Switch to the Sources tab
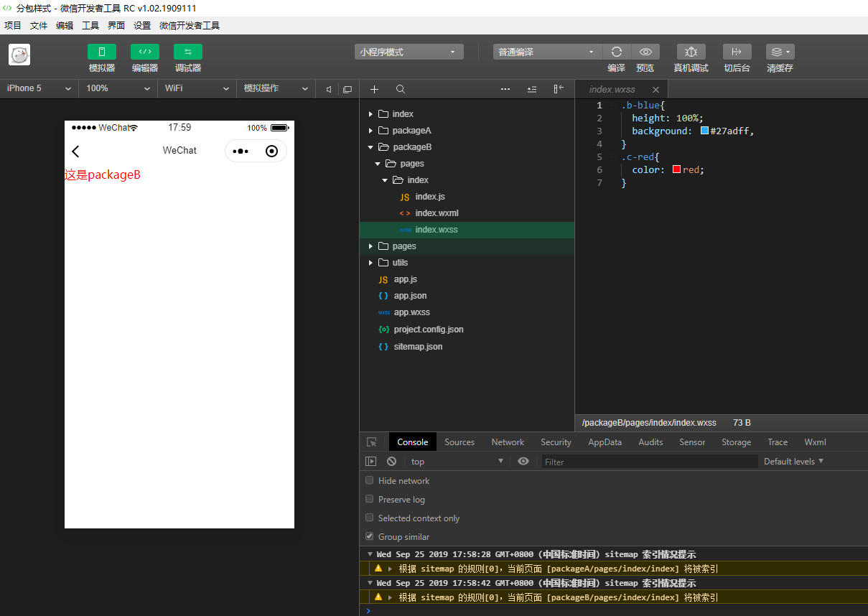868x616 pixels. [x=459, y=442]
